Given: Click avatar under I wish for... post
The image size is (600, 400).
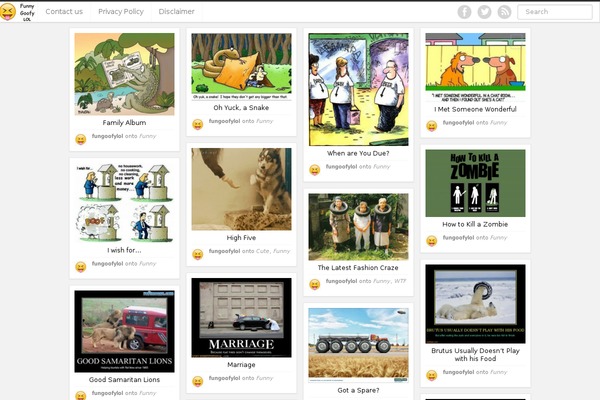Looking at the screenshot, I should (81, 267).
